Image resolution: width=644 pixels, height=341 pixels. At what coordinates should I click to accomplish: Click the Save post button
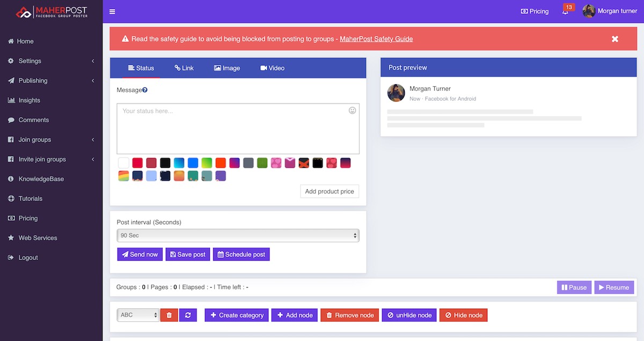click(188, 254)
